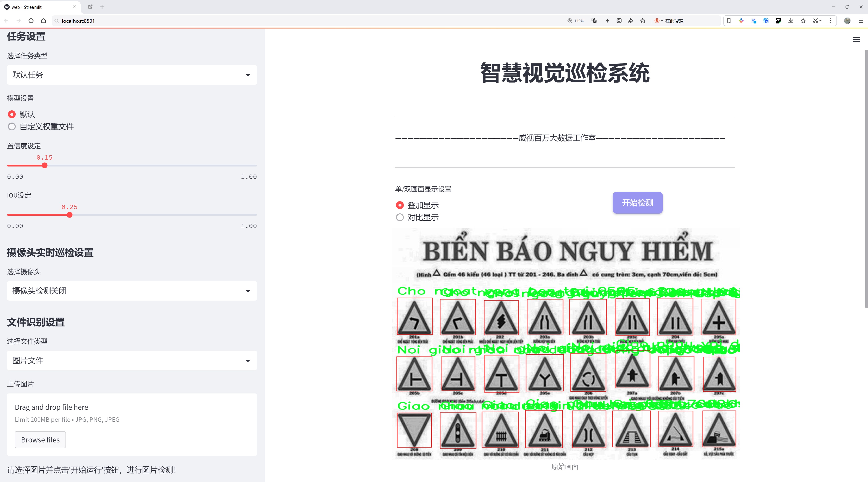Screen dimensions: 868x482
Task: Restore the browser window size
Action: click(847, 7)
